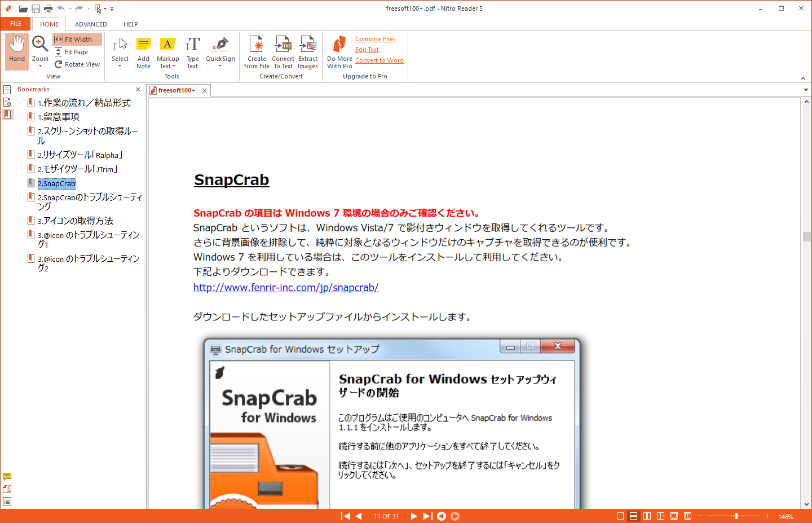The image size is (812, 523).
Task: Close the Bookmarks panel
Action: coord(138,89)
